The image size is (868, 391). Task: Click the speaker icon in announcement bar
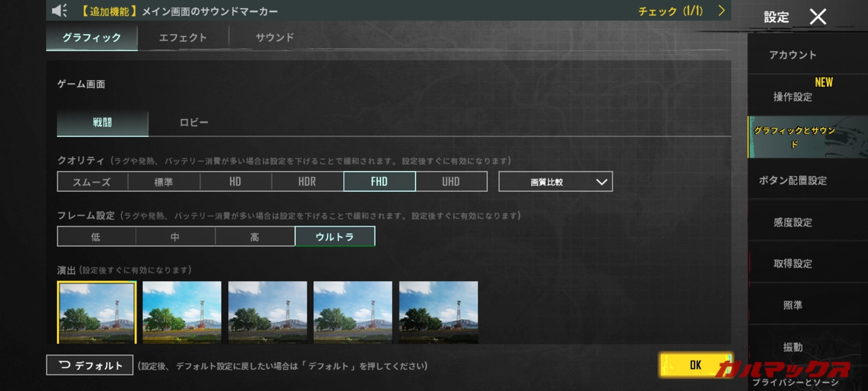(x=60, y=11)
